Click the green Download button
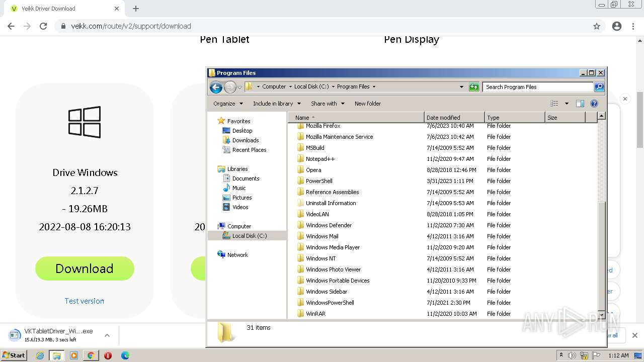This screenshot has height=362, width=644. 85,268
